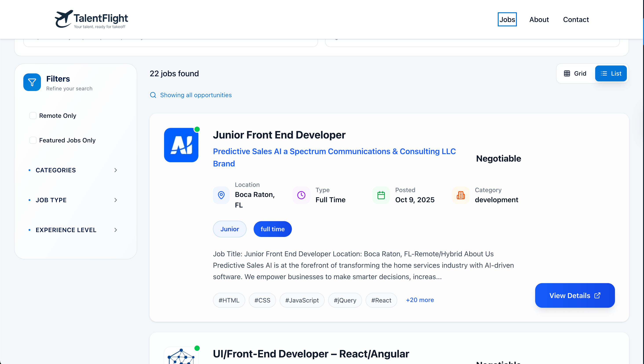Click the #JavaScript tag chip
644x364 pixels.
point(302,300)
